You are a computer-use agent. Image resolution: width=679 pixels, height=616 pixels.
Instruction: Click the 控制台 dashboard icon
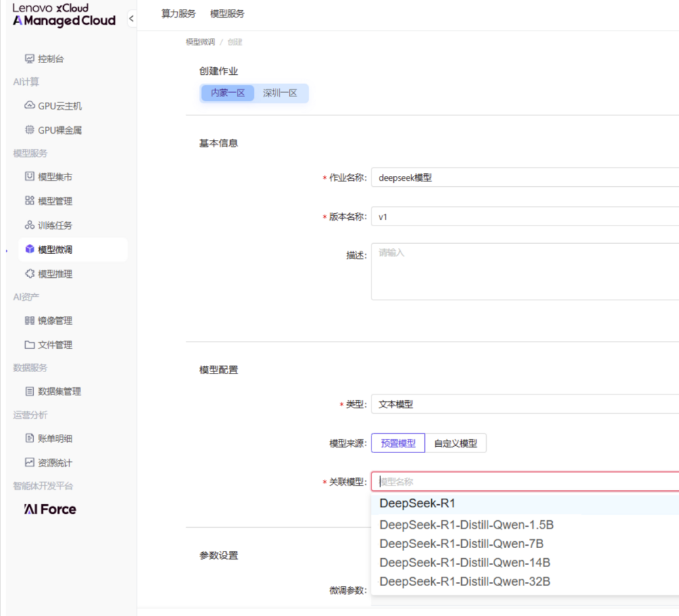(x=29, y=58)
